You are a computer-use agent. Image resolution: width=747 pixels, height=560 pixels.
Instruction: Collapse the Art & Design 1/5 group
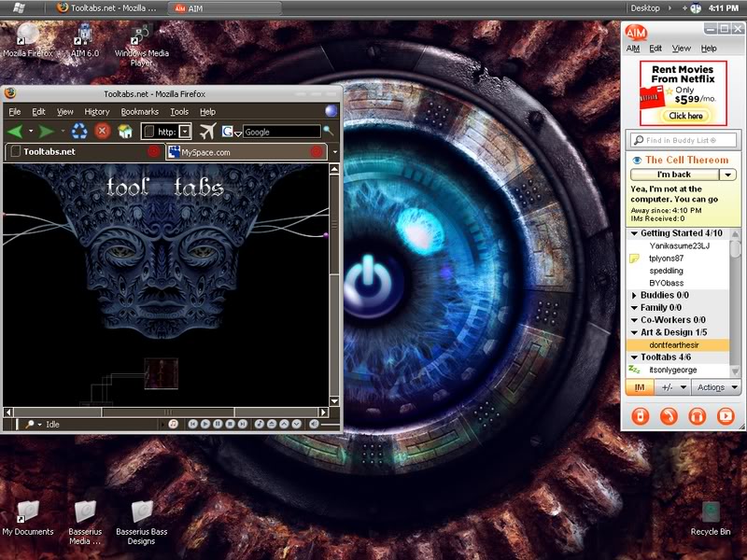pyautogui.click(x=634, y=332)
